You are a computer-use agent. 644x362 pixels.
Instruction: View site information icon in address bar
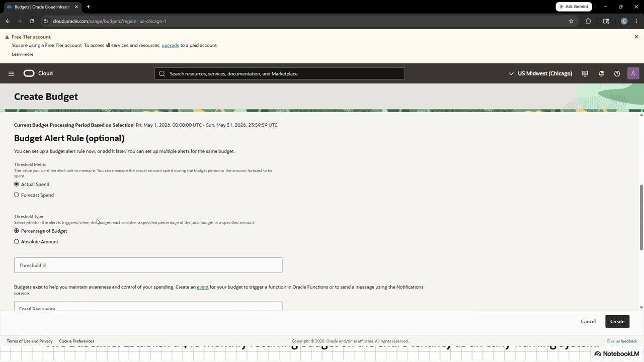click(x=46, y=21)
